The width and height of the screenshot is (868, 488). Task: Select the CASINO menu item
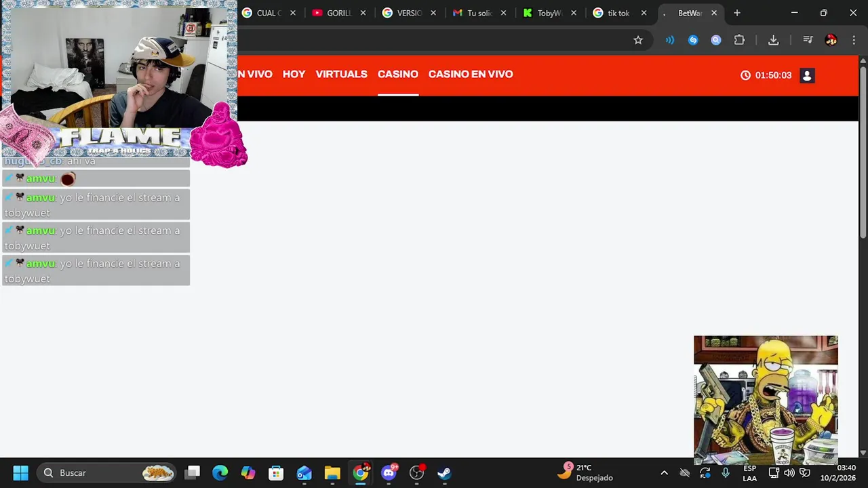click(x=398, y=75)
